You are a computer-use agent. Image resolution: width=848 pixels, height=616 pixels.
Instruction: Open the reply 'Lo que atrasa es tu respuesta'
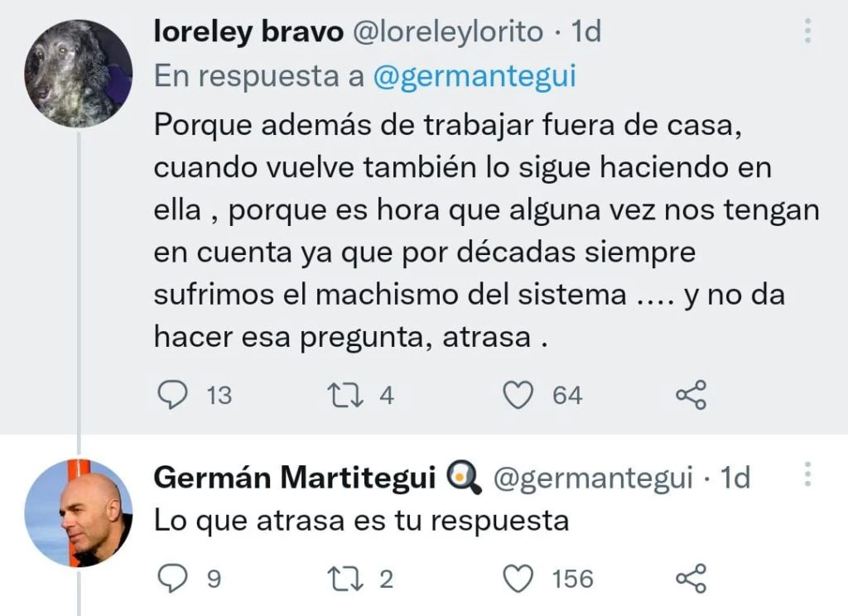point(362,521)
